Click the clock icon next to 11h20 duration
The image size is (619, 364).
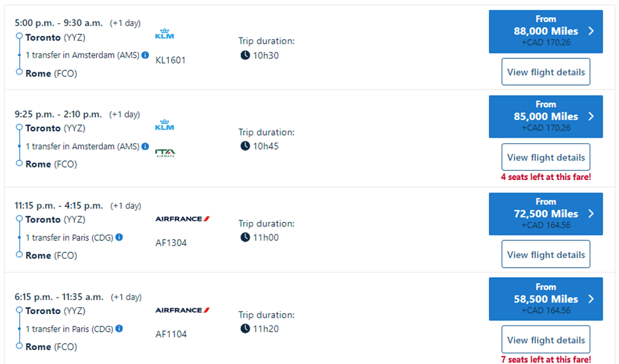point(245,328)
